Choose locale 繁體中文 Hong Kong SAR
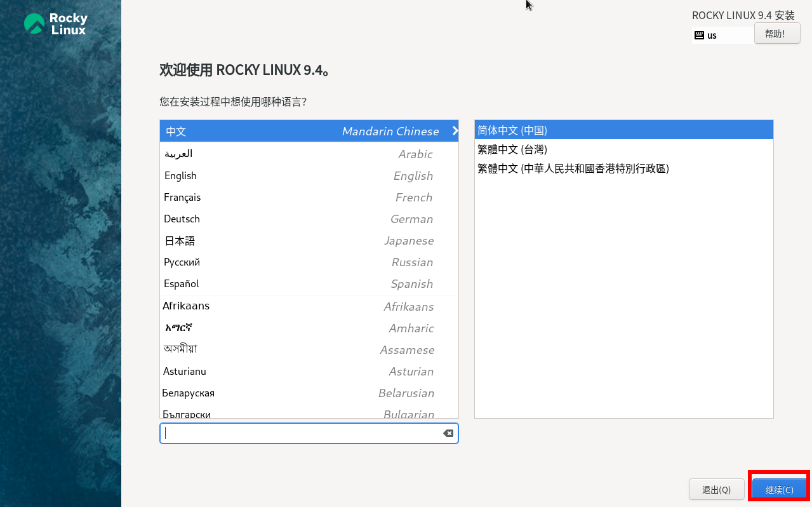This screenshot has width=812, height=507. (x=624, y=168)
